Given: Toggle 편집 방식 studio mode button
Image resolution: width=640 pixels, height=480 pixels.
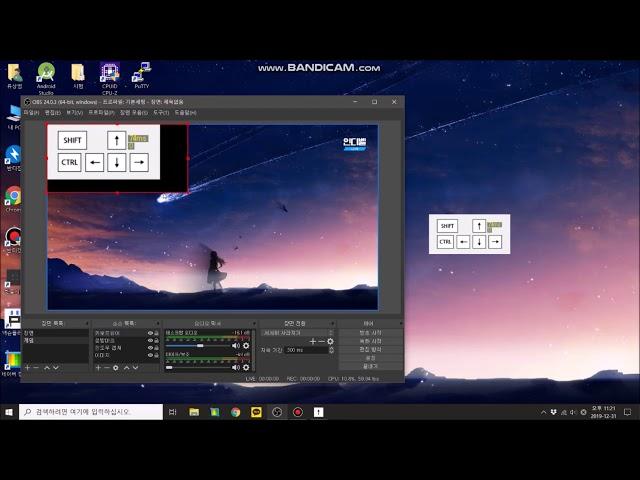Looking at the screenshot, I should (370, 349).
